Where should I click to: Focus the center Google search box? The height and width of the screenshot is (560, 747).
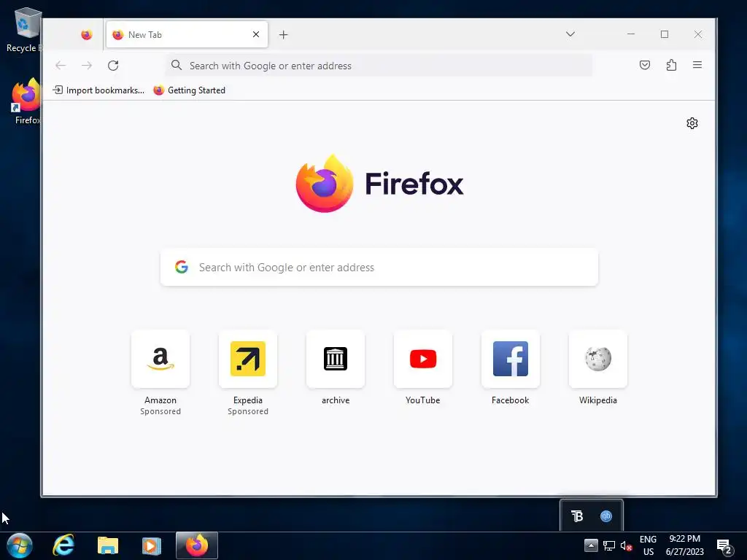(379, 267)
